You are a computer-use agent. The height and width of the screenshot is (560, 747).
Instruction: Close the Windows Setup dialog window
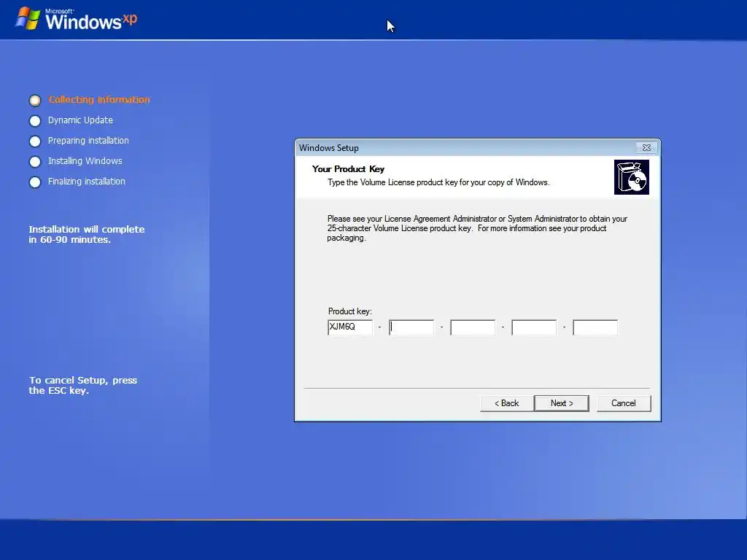point(646,147)
